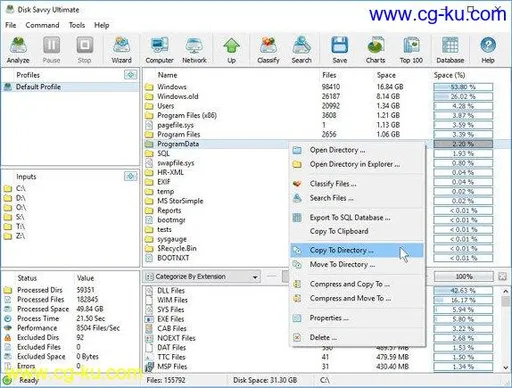The height and width of the screenshot is (388, 512).
Task: Choose Move To Directory
Action: [357, 264]
